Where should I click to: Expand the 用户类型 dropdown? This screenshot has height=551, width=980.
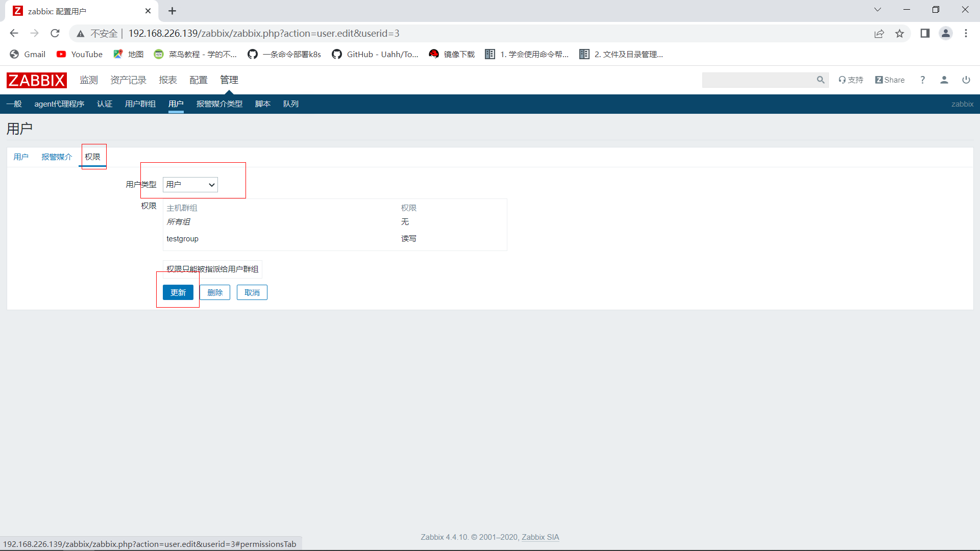[x=190, y=185]
